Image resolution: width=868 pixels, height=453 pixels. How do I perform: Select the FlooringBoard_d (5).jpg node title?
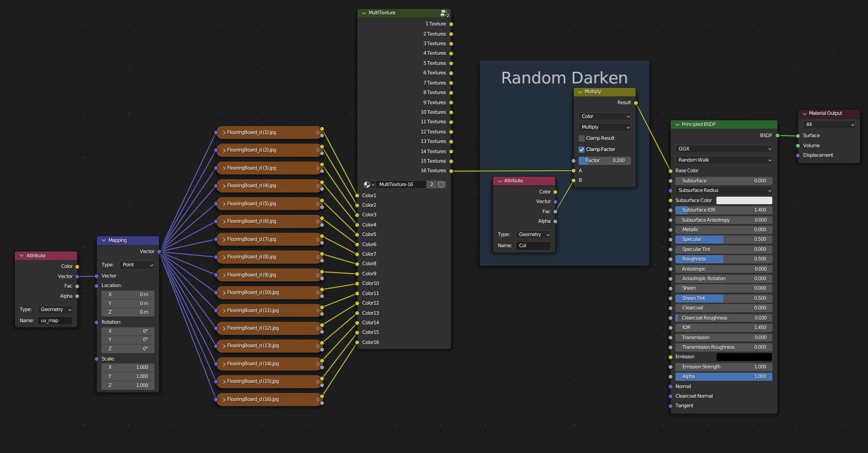[252, 204]
